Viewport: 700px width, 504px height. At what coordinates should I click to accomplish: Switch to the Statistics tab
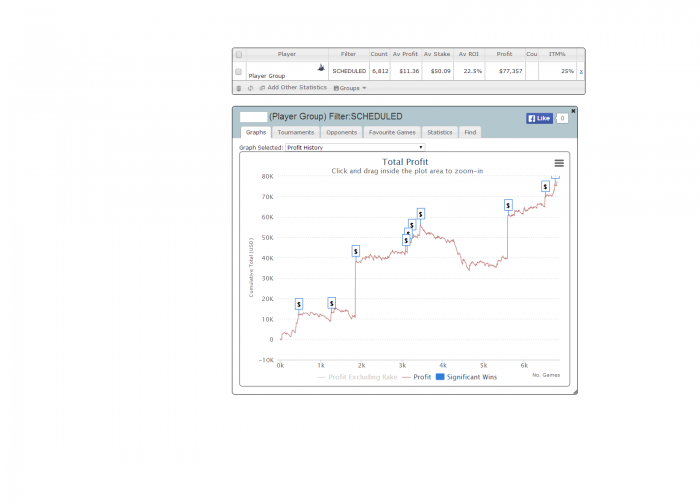click(x=440, y=132)
